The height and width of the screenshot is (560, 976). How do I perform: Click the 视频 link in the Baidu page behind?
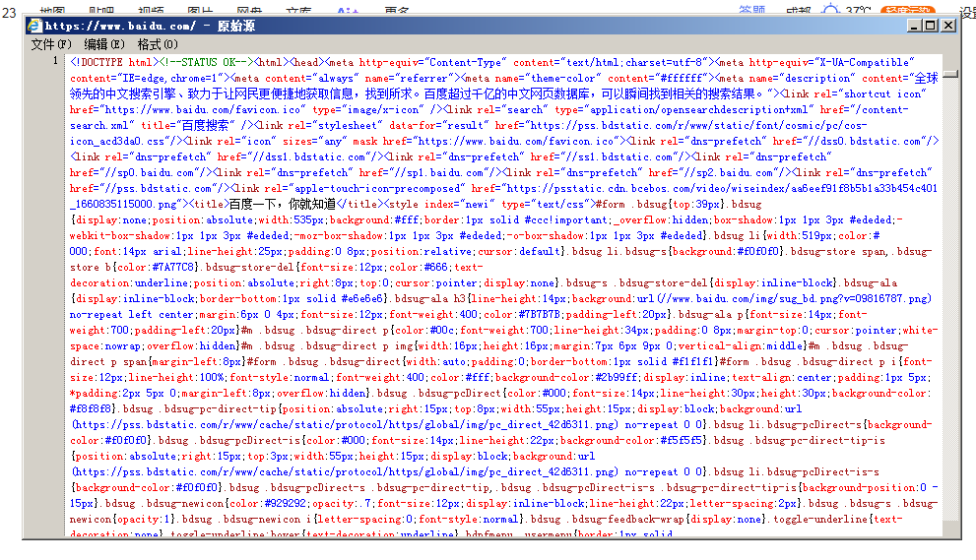click(152, 11)
